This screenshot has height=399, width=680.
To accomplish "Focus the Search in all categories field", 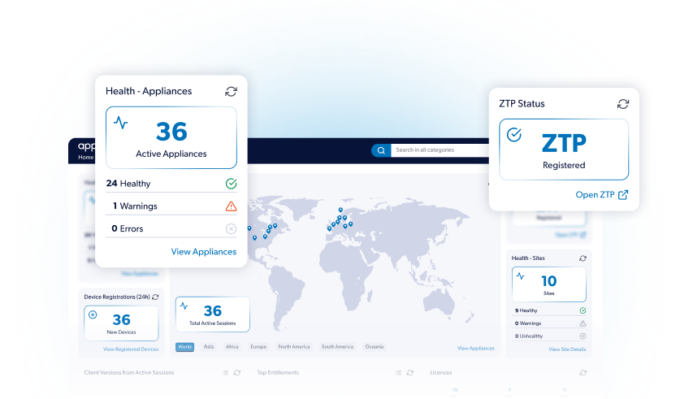I will [x=440, y=150].
